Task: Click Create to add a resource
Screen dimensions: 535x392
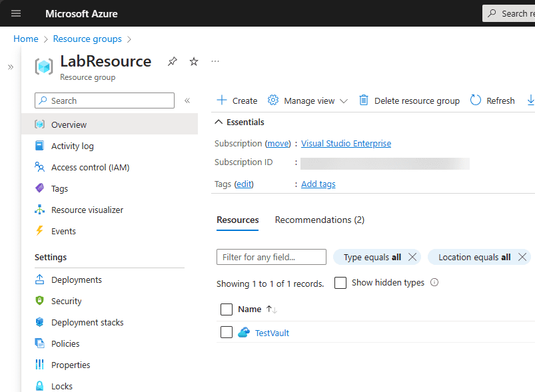Action: click(x=237, y=100)
